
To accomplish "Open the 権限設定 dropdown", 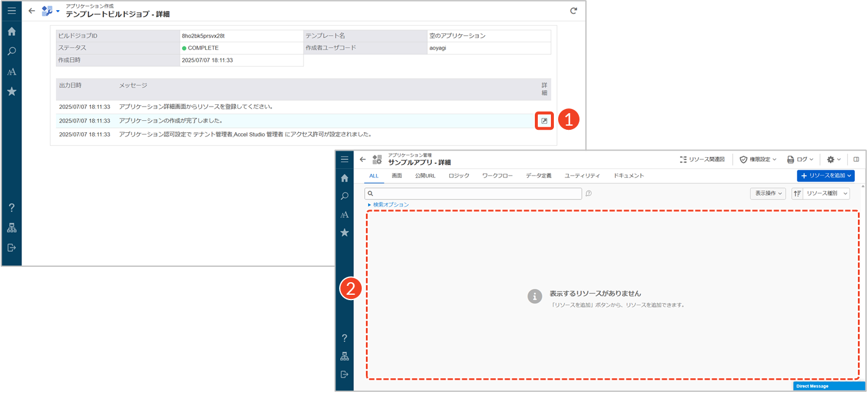I will (x=758, y=160).
